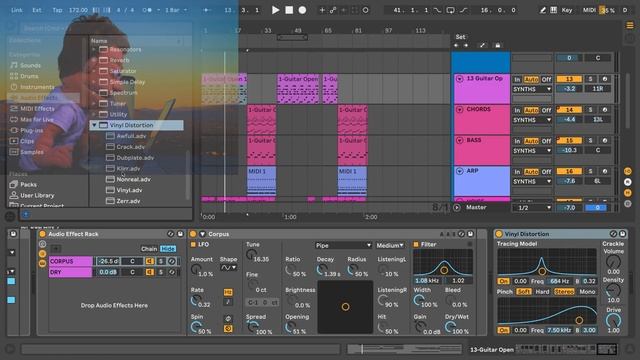Screen dimensions: 640x360
Task: Click the Session Record circle icon
Action: 365,10
